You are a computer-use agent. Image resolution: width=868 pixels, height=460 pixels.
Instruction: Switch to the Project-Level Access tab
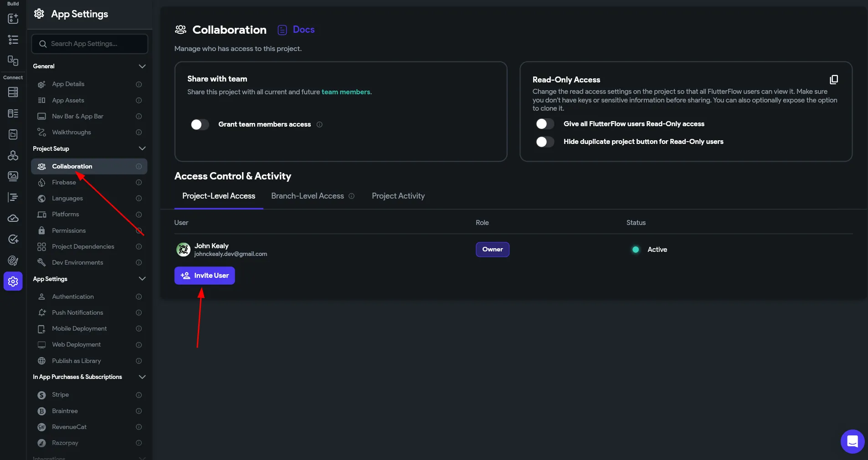(x=219, y=196)
